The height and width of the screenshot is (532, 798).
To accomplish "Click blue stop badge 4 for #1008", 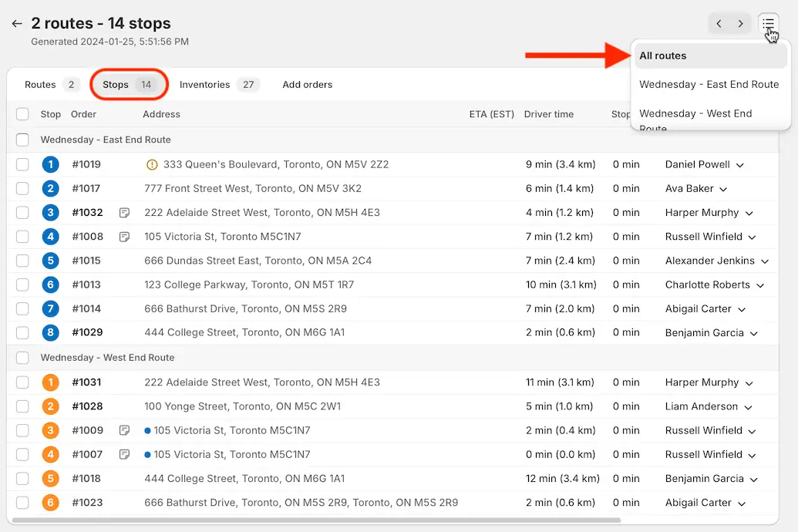I will tap(50, 236).
